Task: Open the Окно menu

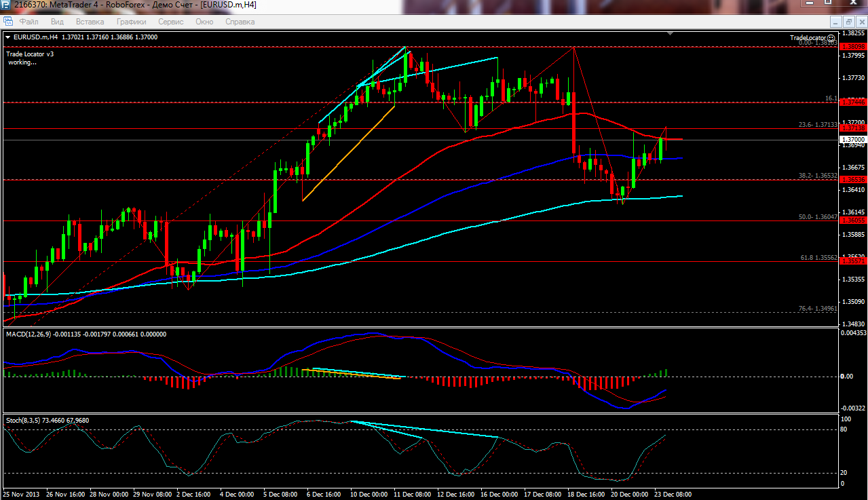Action: [x=204, y=22]
